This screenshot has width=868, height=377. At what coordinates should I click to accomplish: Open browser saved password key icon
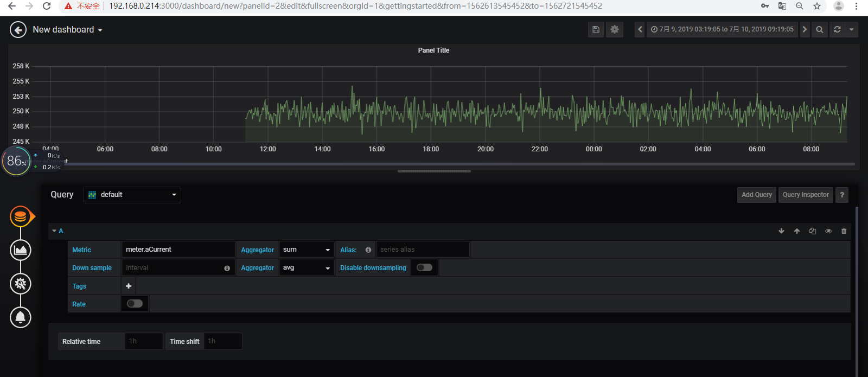pos(764,6)
